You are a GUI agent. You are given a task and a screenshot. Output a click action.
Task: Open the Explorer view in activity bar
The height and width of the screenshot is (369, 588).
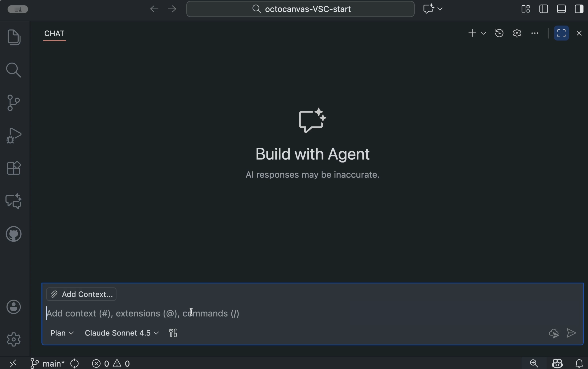tap(14, 37)
